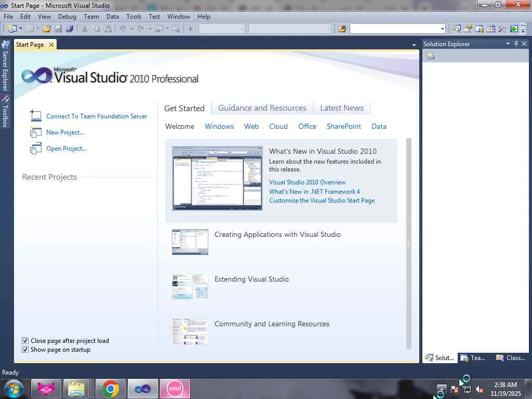Screen dimensions: 532x399
Task: Click the Properties icon inside Solution Explorer
Action: click(x=431, y=56)
